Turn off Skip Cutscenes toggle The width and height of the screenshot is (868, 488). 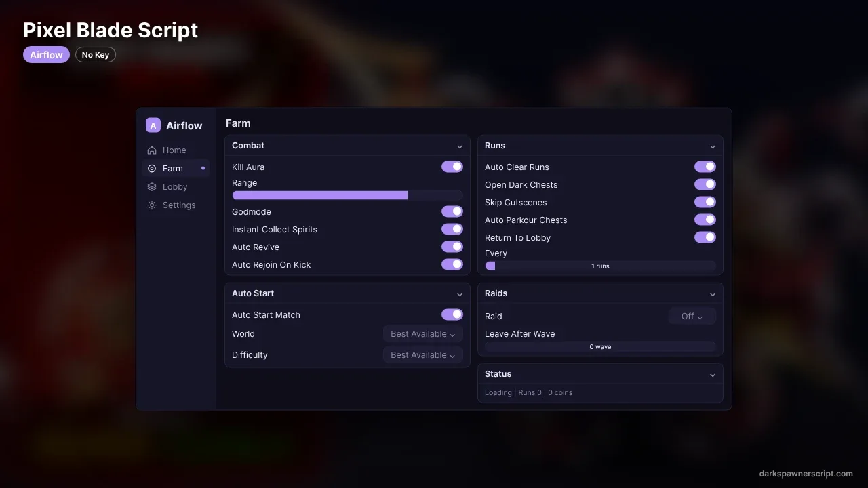705,202
